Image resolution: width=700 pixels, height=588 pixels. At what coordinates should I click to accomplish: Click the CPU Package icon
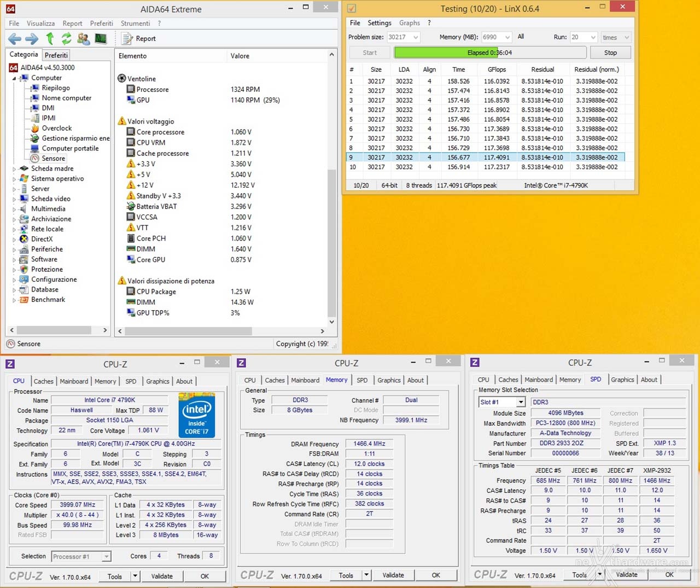131,292
